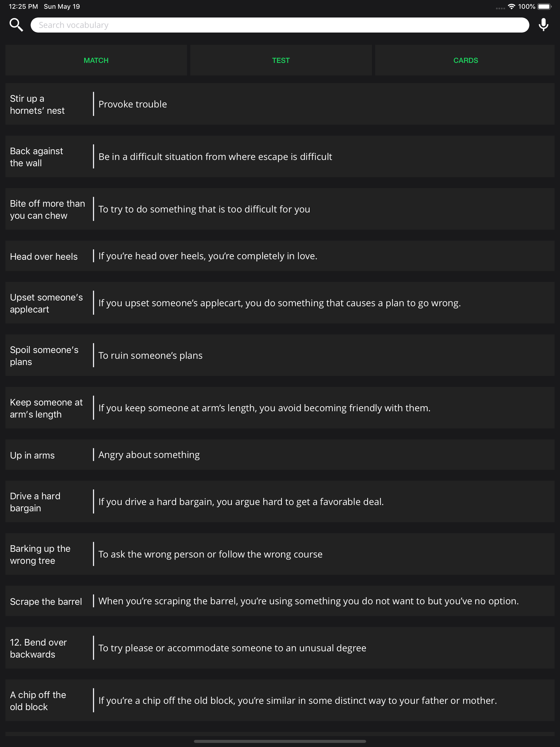Switch to the TEST tab
Viewport: 560px width, 747px height.
[x=281, y=60]
